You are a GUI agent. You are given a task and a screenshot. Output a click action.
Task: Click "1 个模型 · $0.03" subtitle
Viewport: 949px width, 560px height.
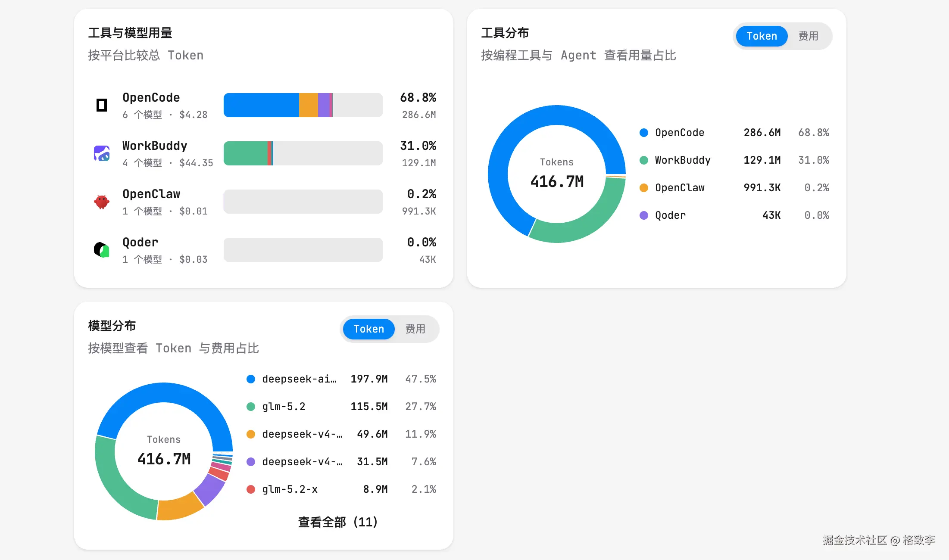pyautogui.click(x=165, y=260)
